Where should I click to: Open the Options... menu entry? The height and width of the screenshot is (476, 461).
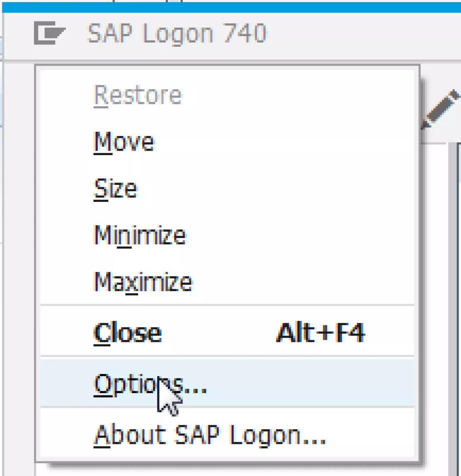227,383
